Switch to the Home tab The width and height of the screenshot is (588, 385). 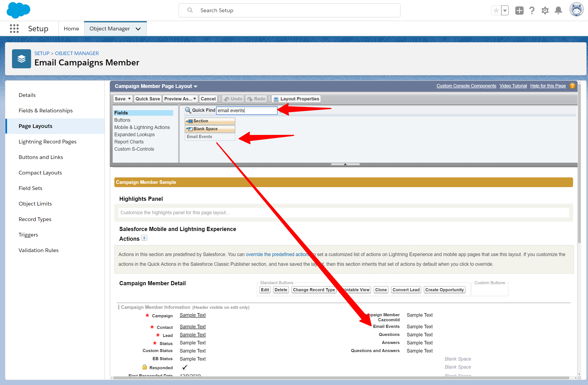coord(71,29)
